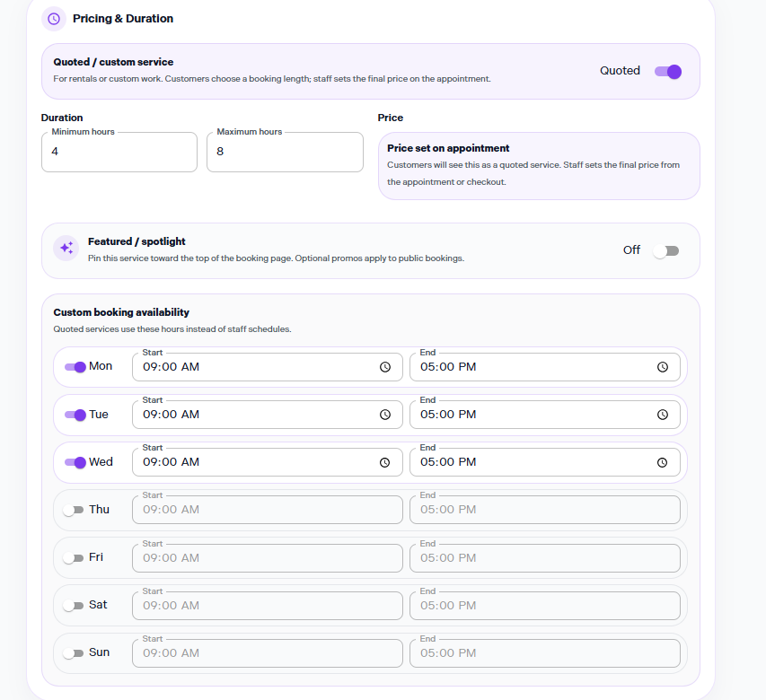Screen dimensions: 766x700
Task: Click the Minimum hours field
Action: pyautogui.click(x=119, y=152)
